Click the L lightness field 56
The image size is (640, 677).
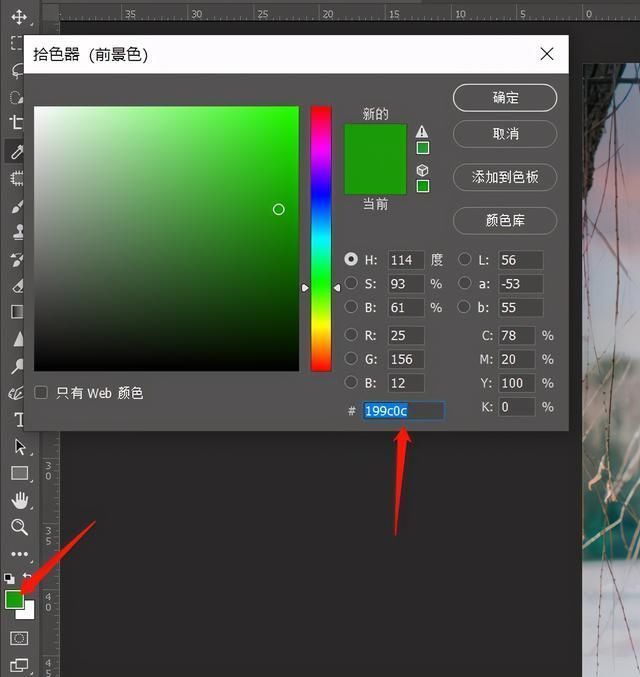[521, 260]
